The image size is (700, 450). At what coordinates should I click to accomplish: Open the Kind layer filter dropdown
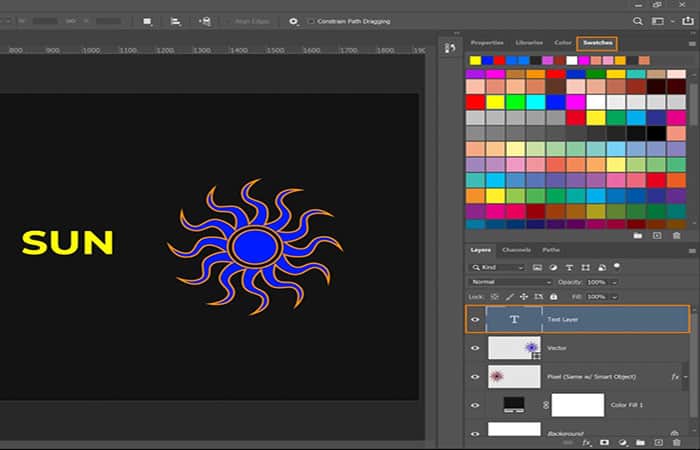(502, 268)
